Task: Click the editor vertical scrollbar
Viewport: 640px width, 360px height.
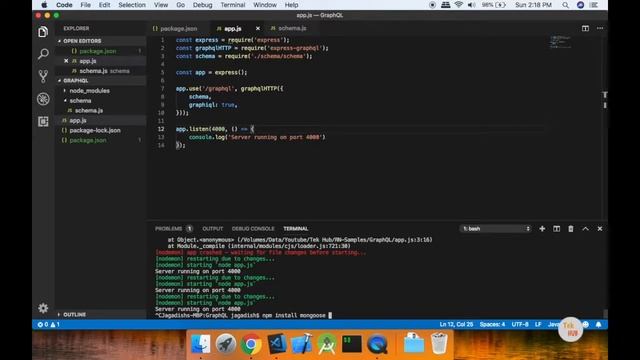Action: [605, 127]
